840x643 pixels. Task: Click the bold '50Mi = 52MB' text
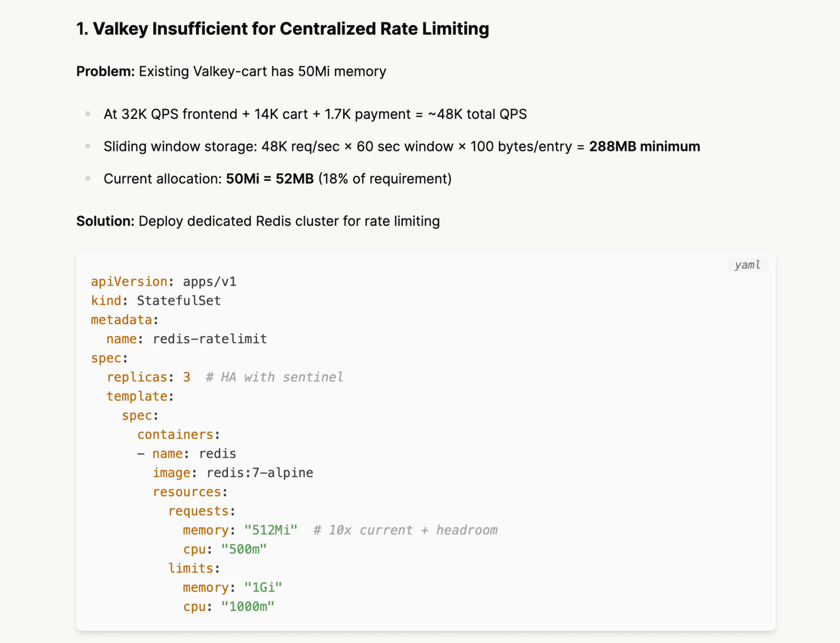[269, 179]
